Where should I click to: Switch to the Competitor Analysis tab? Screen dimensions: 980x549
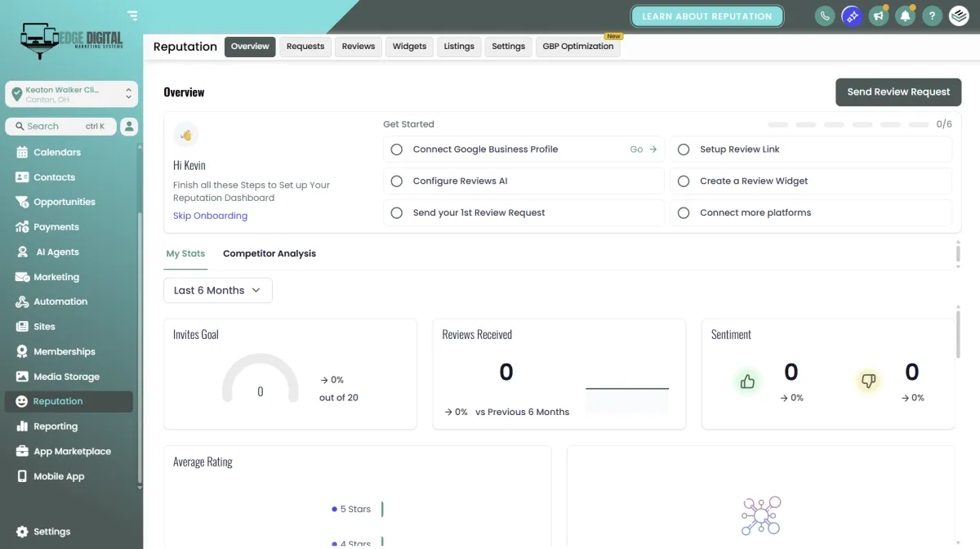[269, 253]
